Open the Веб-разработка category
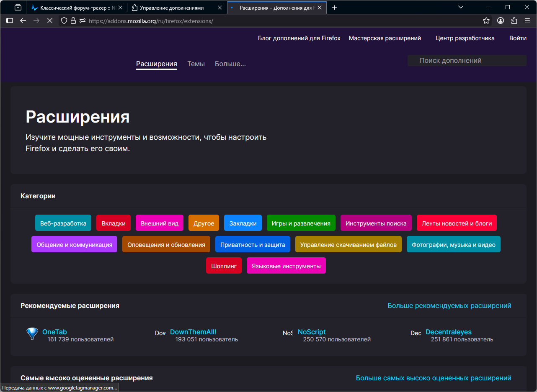The height and width of the screenshot is (392, 537). [x=63, y=223]
